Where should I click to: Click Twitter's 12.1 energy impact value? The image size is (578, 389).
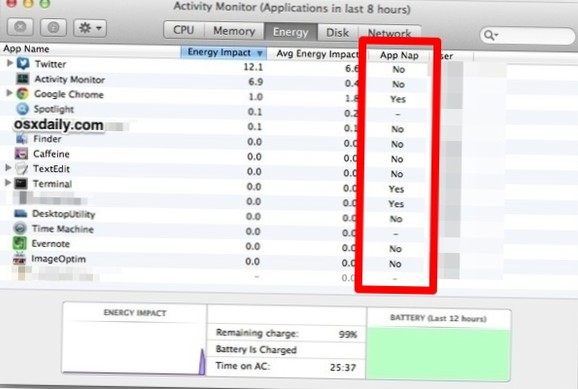[253, 67]
